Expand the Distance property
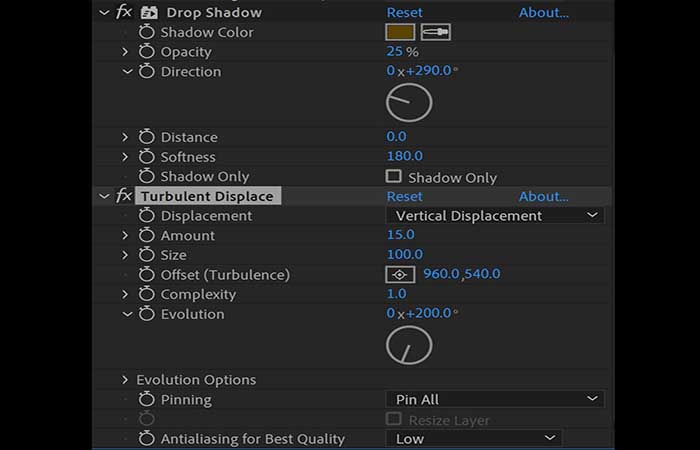The width and height of the screenshot is (700, 450). coord(125,137)
